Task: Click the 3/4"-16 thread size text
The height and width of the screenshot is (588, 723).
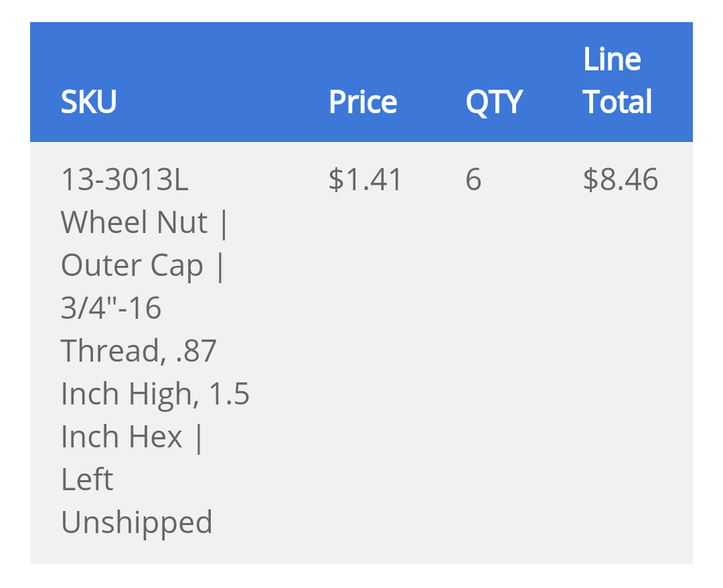Action: [x=111, y=308]
